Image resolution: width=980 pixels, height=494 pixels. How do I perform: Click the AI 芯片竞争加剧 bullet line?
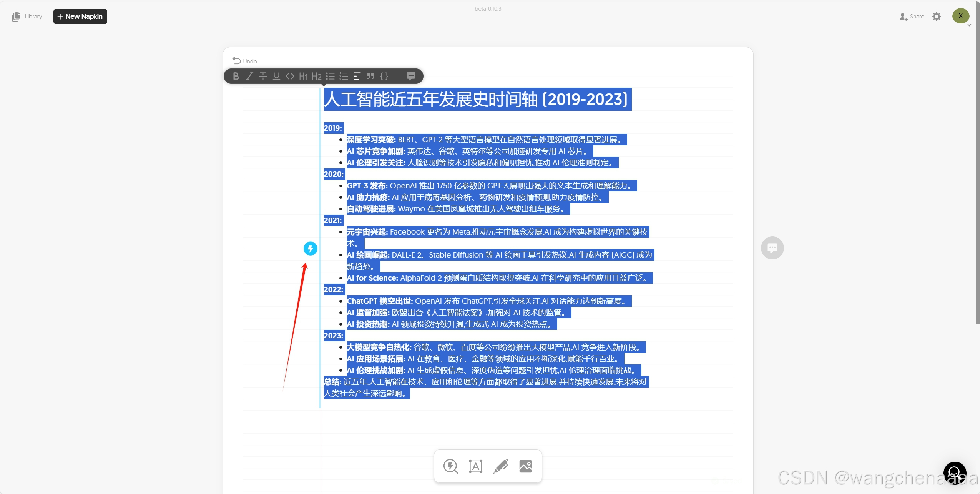[470, 151]
